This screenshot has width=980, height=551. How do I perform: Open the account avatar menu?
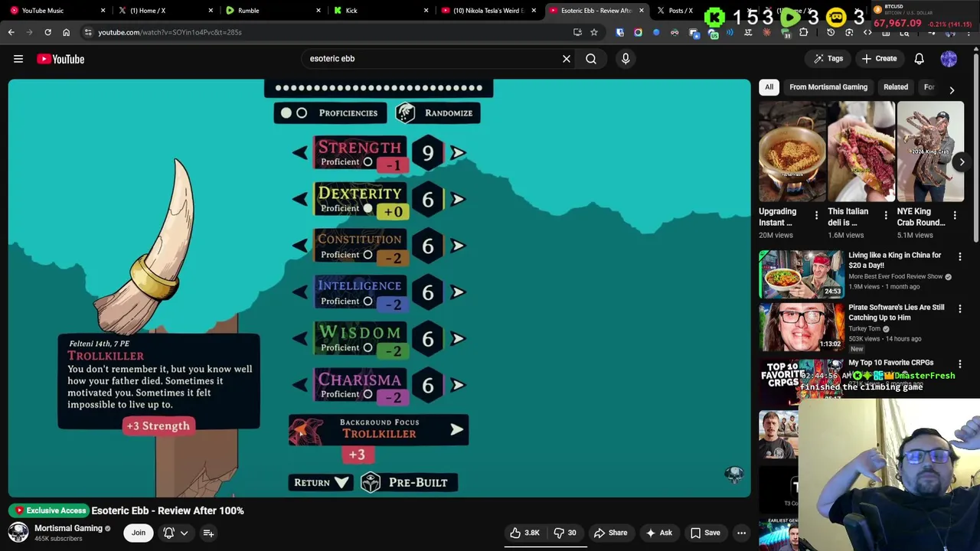949,59
